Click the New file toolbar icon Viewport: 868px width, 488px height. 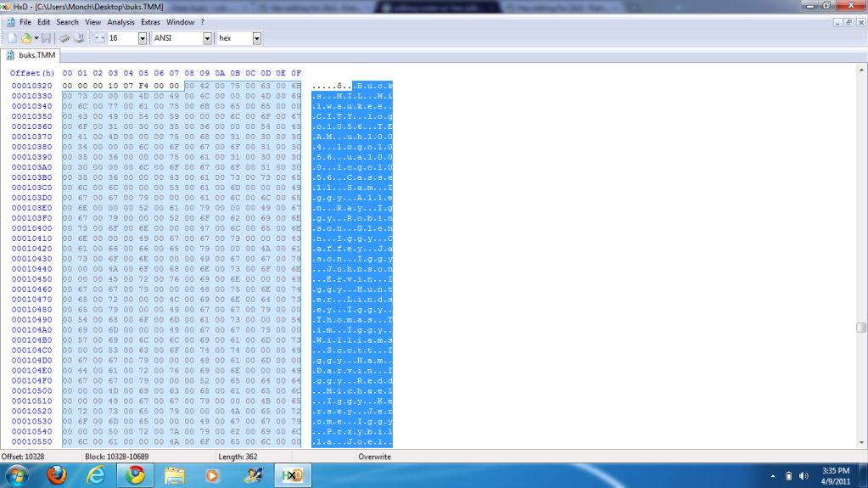click(12, 38)
